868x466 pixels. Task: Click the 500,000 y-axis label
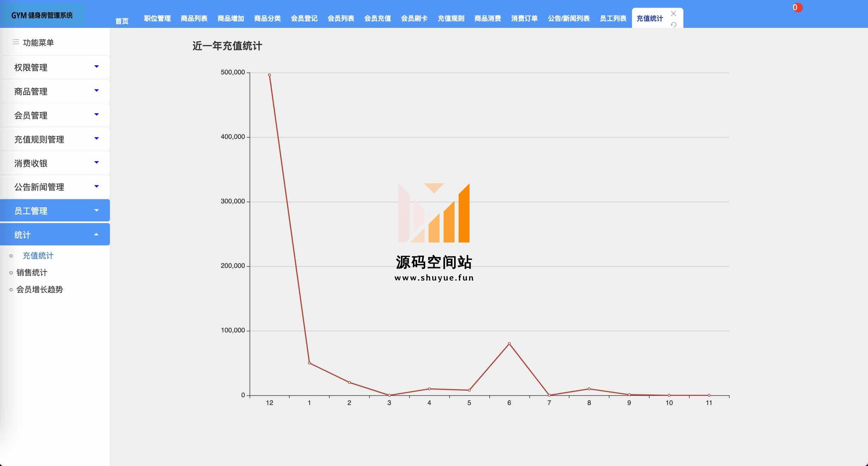[232, 72]
